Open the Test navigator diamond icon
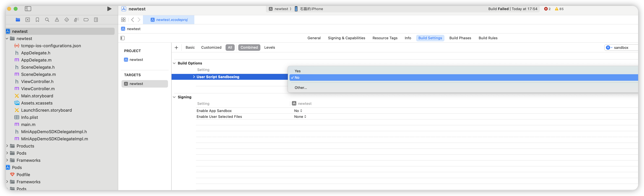Screen dimensions: 644x196 coord(67,20)
